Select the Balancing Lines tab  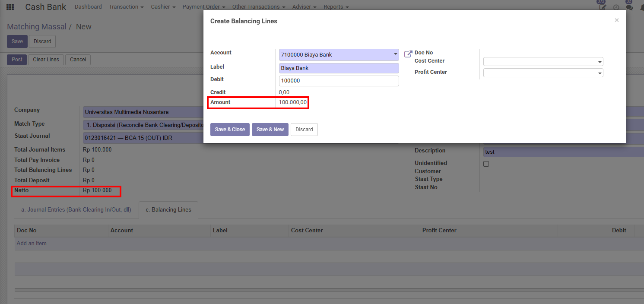point(168,210)
